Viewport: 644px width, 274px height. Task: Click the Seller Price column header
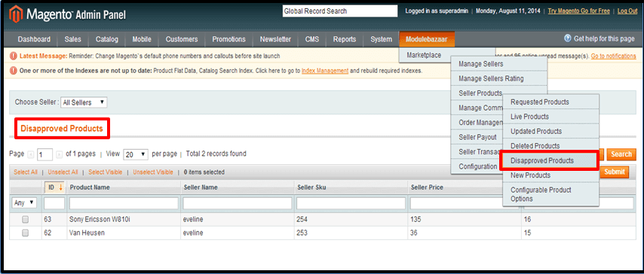427,187
